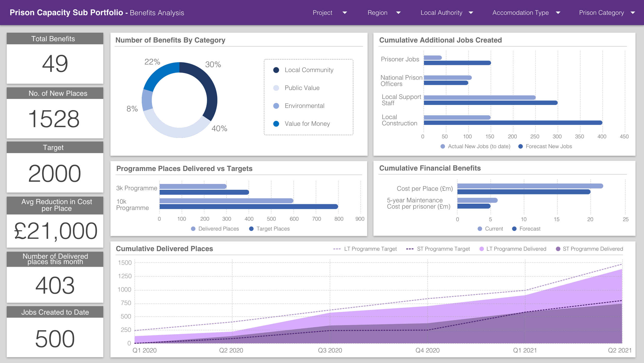644x363 pixels.
Task: Open the Project filter dropdown arrow
Action: (345, 13)
